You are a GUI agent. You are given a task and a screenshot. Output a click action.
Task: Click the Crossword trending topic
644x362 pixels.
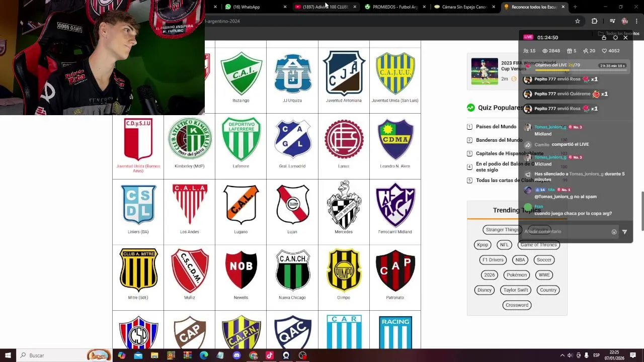[517, 305]
